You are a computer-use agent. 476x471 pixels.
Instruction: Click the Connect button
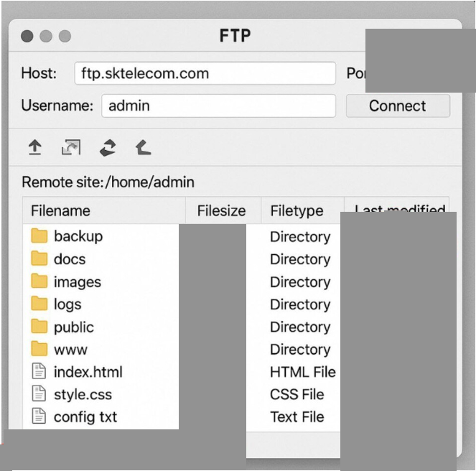398,106
